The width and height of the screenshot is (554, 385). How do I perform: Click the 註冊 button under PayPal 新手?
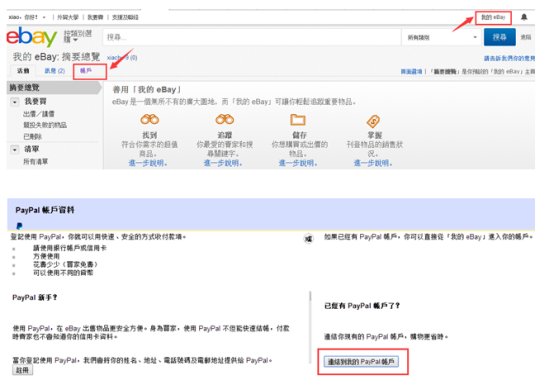click(x=23, y=370)
